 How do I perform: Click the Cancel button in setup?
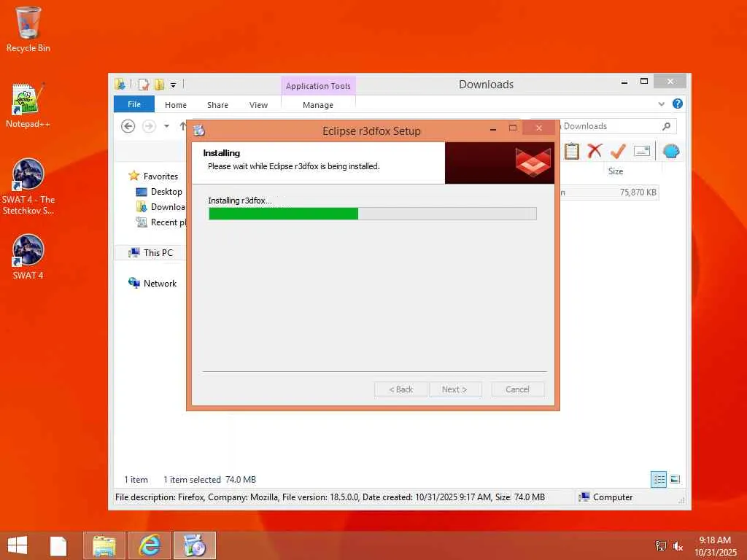click(x=517, y=389)
